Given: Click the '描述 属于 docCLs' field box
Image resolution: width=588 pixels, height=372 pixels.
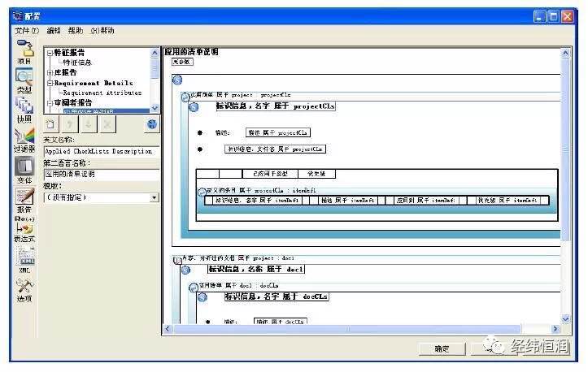Looking at the screenshot, I should (281, 322).
